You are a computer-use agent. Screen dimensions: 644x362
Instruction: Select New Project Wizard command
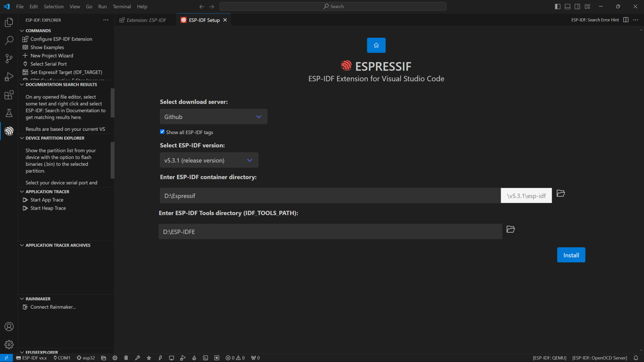click(x=52, y=56)
